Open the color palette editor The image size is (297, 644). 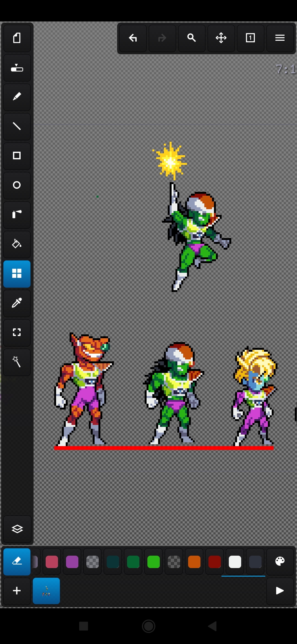(280, 561)
